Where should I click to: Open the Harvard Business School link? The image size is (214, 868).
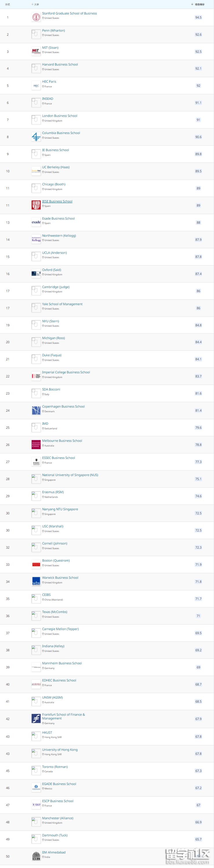[60, 64]
